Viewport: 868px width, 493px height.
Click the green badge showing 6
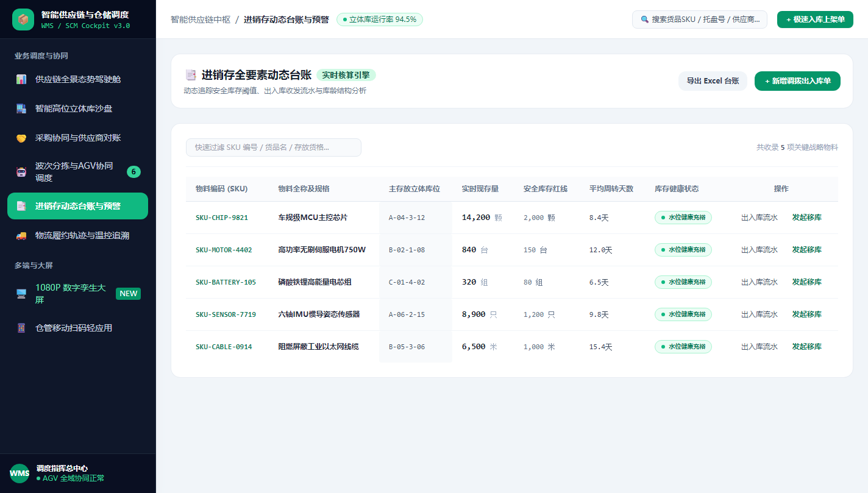(133, 172)
